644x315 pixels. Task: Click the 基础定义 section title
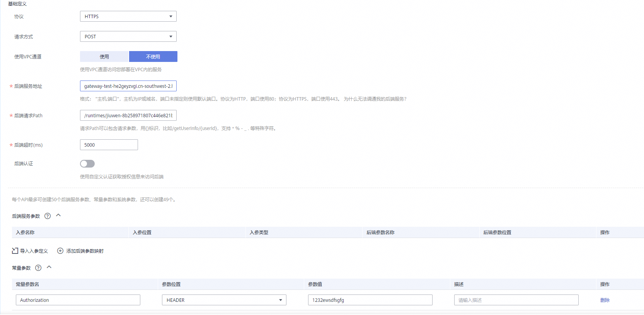tap(17, 3)
